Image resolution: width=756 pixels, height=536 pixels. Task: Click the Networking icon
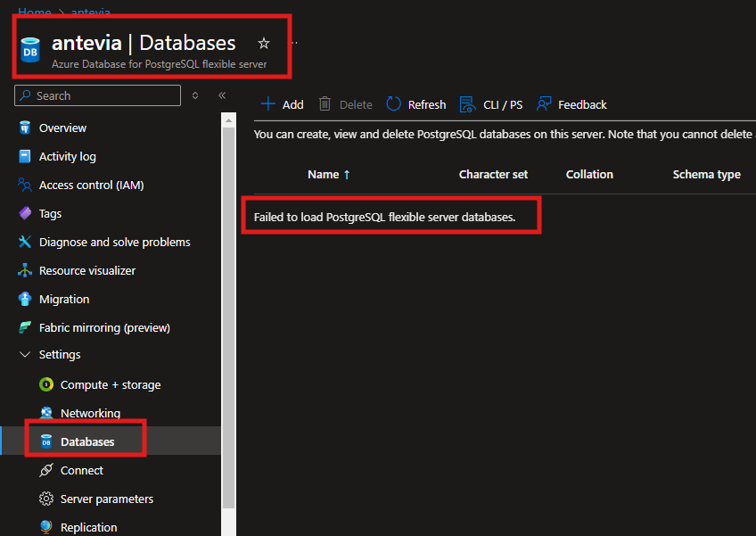click(x=46, y=413)
